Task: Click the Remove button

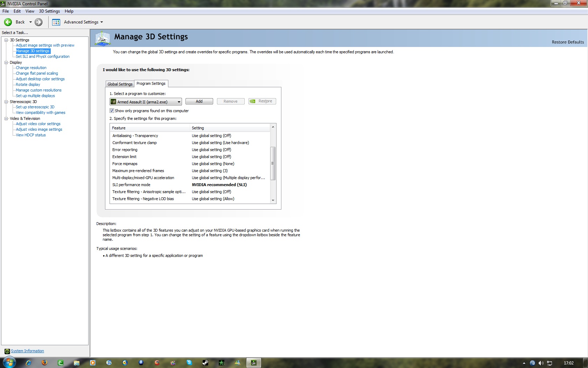Action: (231, 101)
